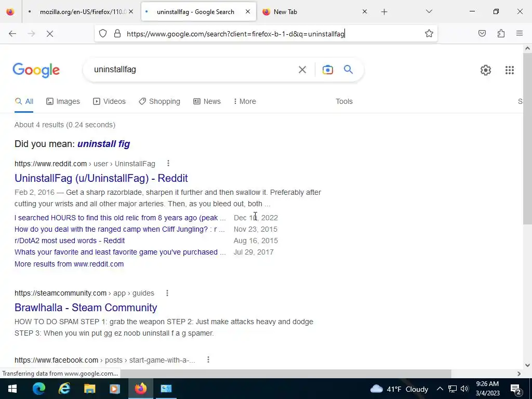View site security padlock information
The height and width of the screenshot is (399, 532).
click(117, 33)
